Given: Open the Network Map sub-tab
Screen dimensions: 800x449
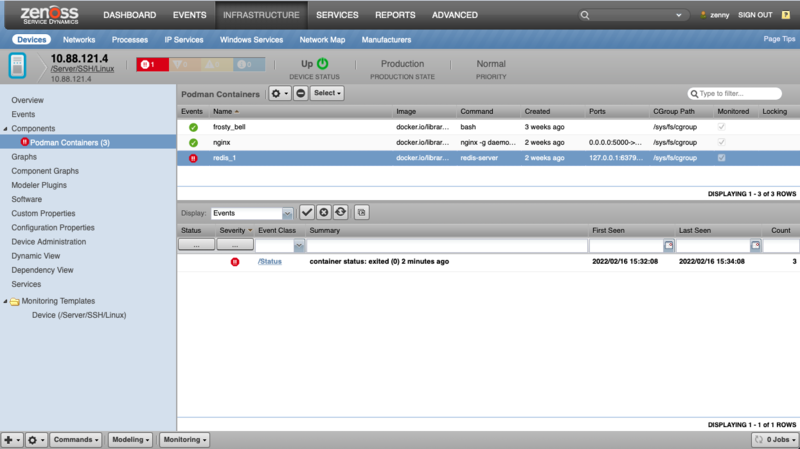Looking at the screenshot, I should coord(322,40).
